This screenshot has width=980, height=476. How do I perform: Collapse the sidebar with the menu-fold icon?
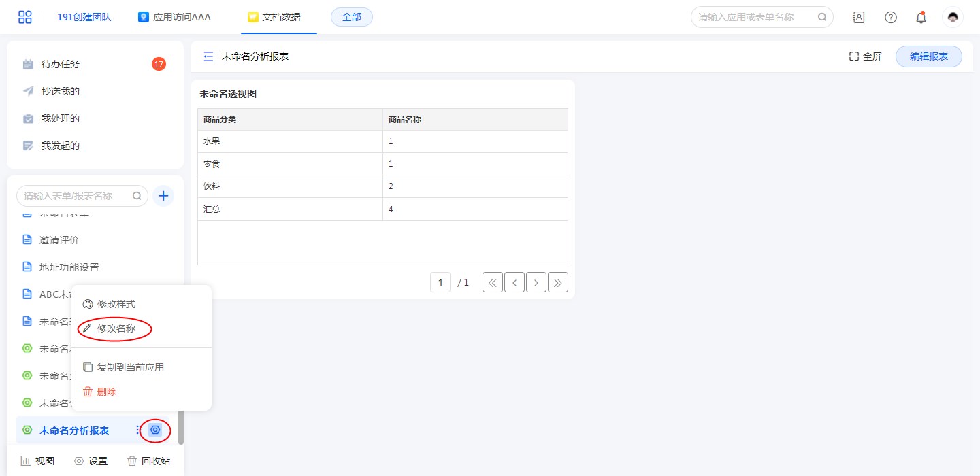point(208,56)
